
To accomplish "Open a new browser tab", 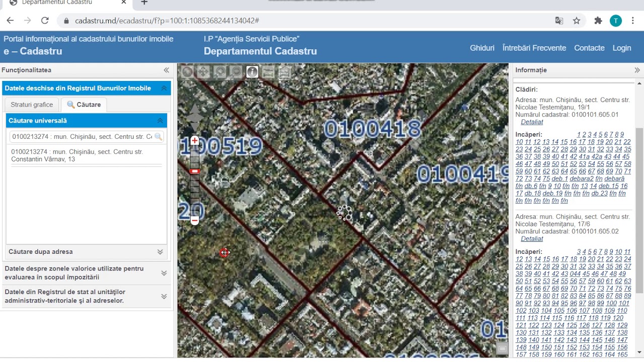I will (x=144, y=3).
